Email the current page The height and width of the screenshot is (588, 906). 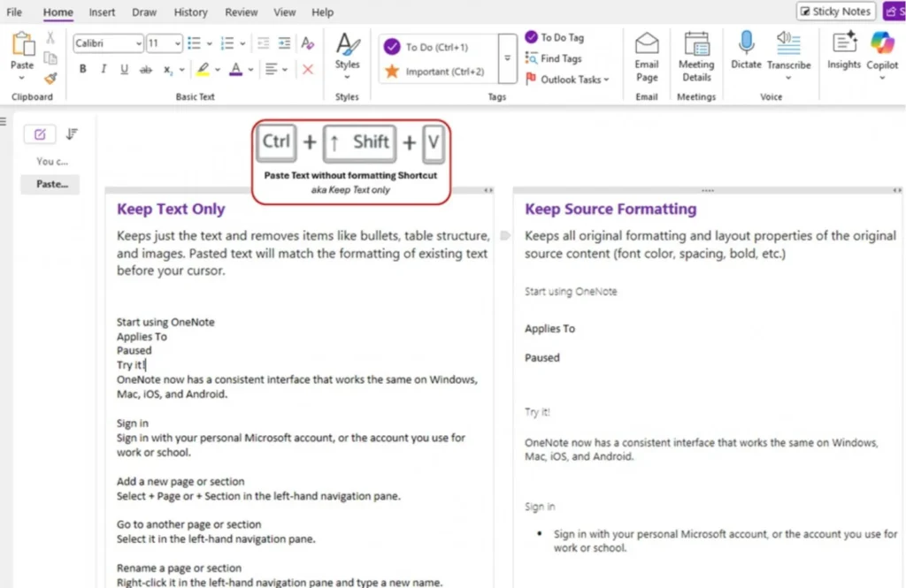click(647, 56)
